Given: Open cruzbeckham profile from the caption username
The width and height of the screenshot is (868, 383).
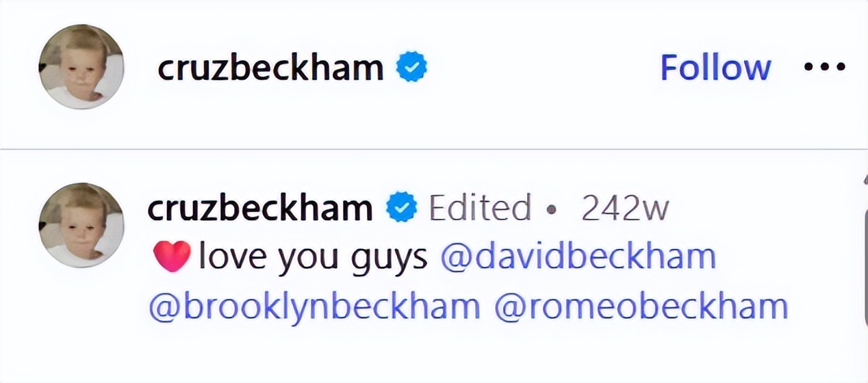Looking at the screenshot, I should click(x=260, y=209).
